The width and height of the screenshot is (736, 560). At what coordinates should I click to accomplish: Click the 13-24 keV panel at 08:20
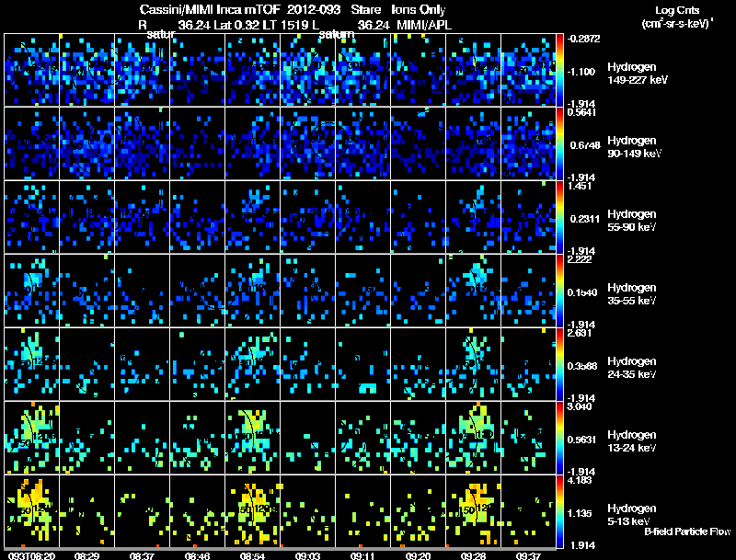[x=31, y=438]
